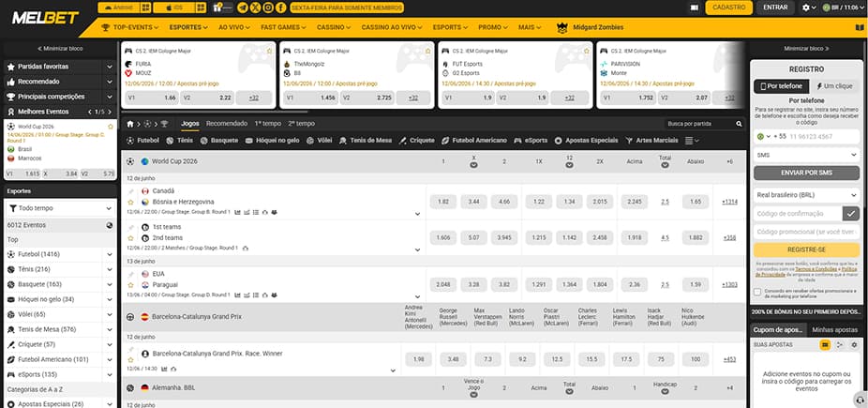Switch to the 1º tempo tab
Viewport: 868px width, 408px height.
click(x=267, y=124)
